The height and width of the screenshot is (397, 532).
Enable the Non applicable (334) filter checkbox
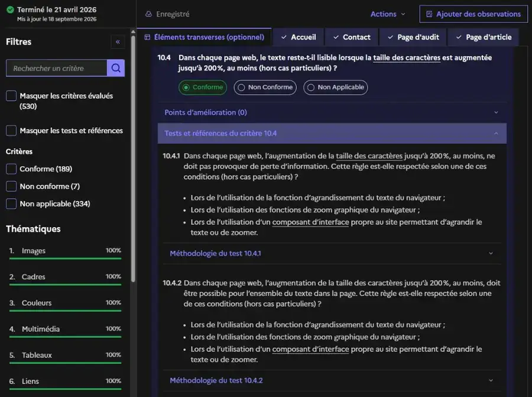(11, 204)
